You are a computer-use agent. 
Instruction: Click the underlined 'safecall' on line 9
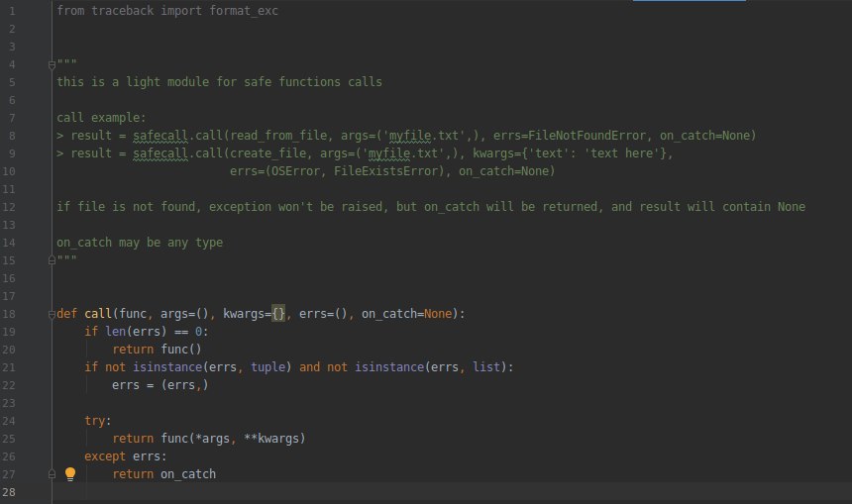(160, 153)
